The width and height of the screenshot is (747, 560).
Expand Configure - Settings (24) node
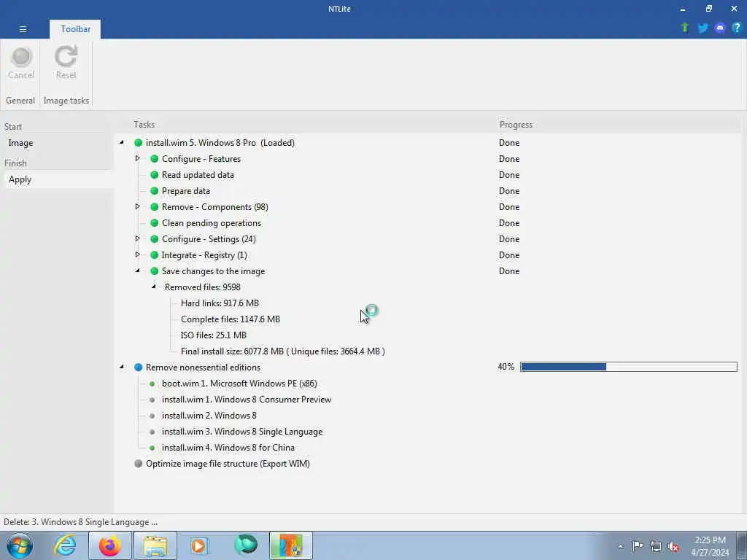click(x=137, y=238)
